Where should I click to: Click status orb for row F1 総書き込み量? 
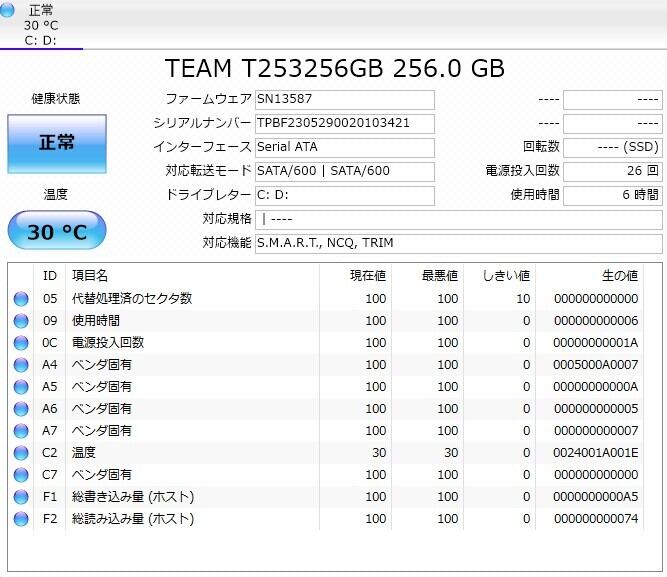21,497
